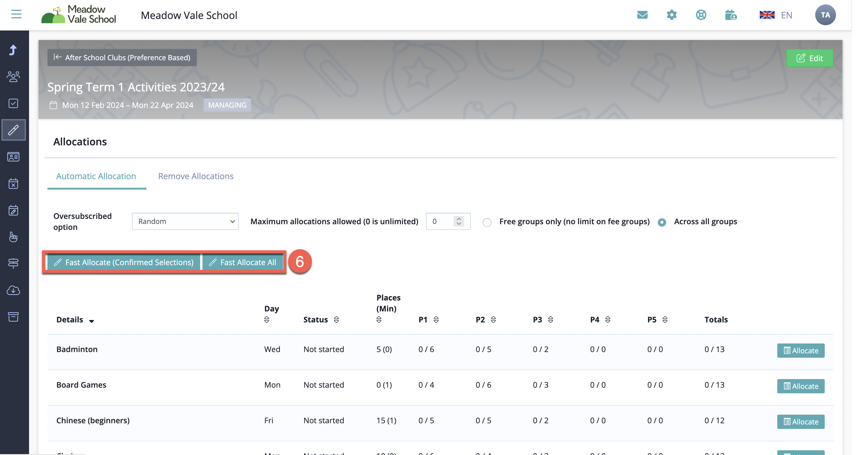This screenshot has height=455, width=868.
Task: Sort table by Status column arrows
Action: click(x=336, y=319)
